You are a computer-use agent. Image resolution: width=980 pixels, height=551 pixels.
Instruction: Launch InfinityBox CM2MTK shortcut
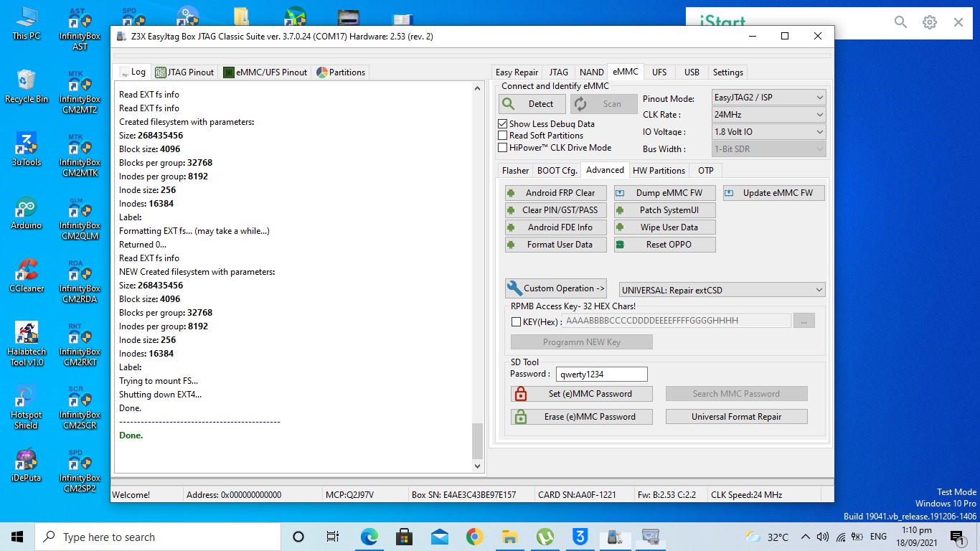[x=80, y=155]
